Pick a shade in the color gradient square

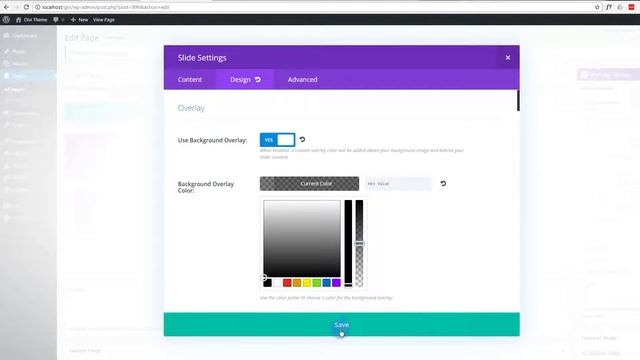click(302, 238)
